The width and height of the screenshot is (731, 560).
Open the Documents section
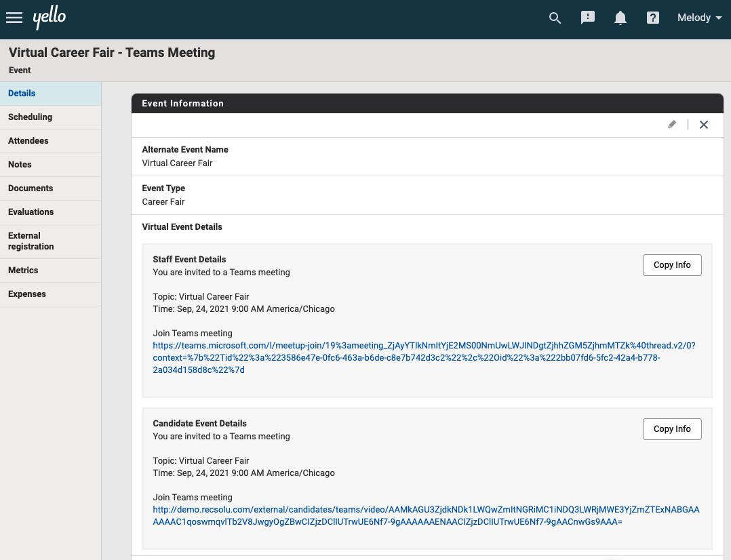click(x=31, y=188)
